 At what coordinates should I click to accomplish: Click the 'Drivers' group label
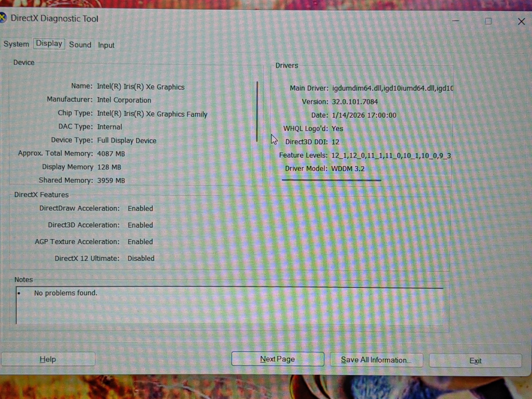pyautogui.click(x=287, y=66)
